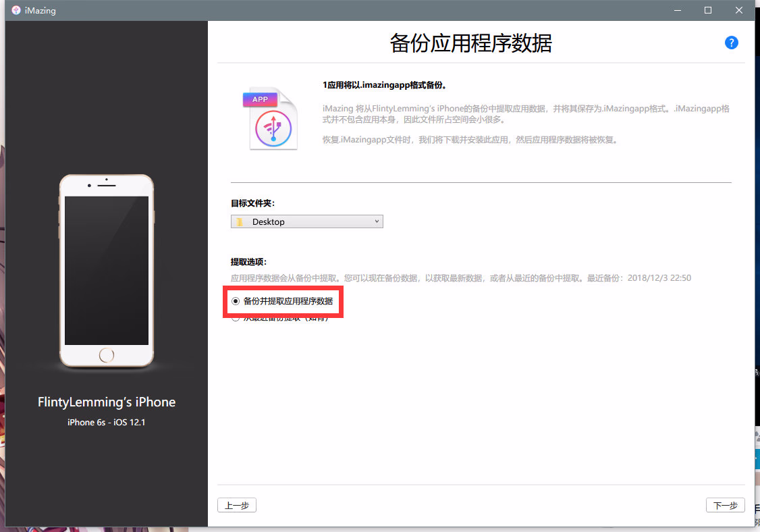
Task: Click the iMazing title bar text
Action: pos(40,10)
